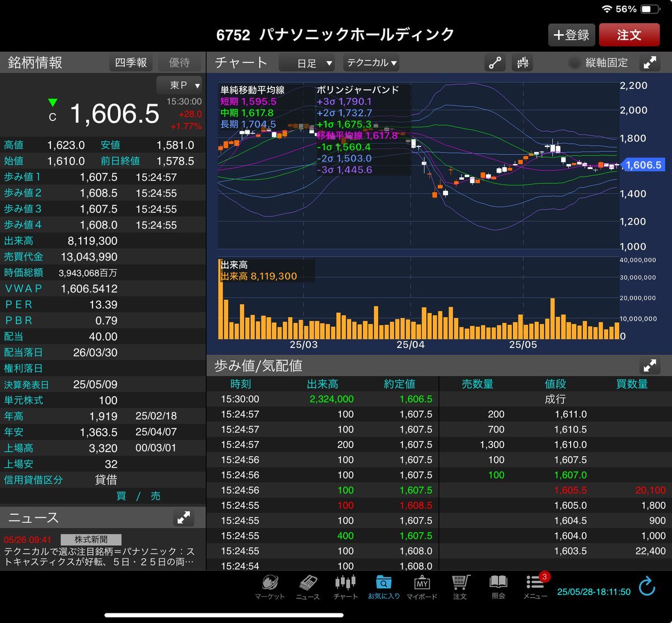Tap the Wi-Fi status icon
This screenshot has width=672, height=623.
(607, 10)
